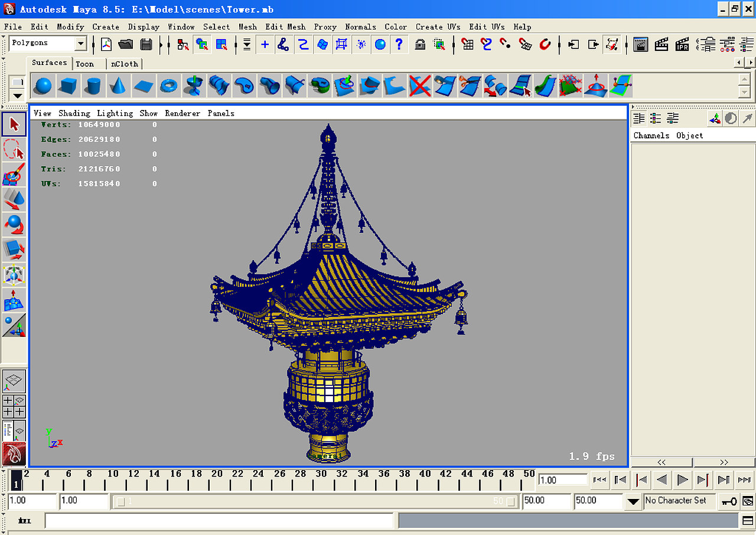This screenshot has width=756, height=535.
Task: Open the Polygons menu set dropdown
Action: 81,44
